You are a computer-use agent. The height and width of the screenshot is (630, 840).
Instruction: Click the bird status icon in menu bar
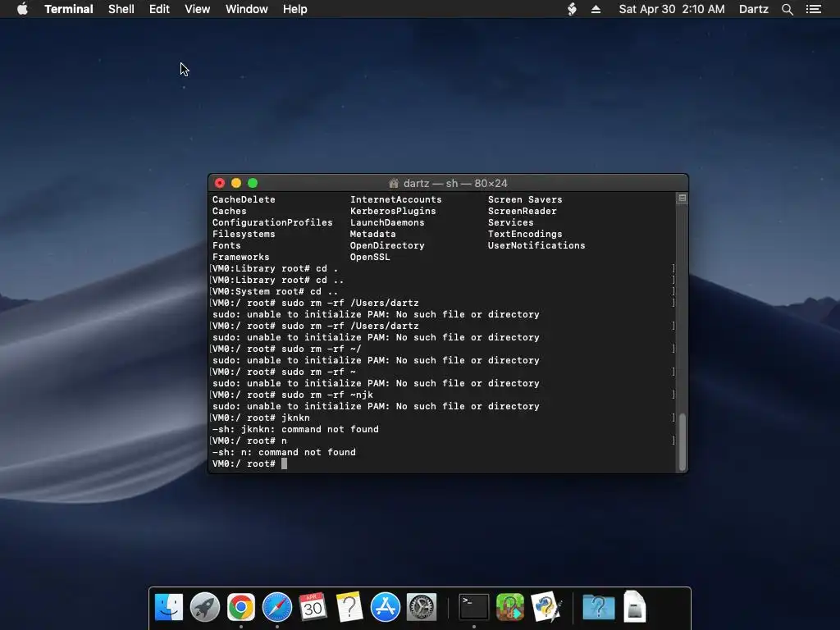pos(572,9)
